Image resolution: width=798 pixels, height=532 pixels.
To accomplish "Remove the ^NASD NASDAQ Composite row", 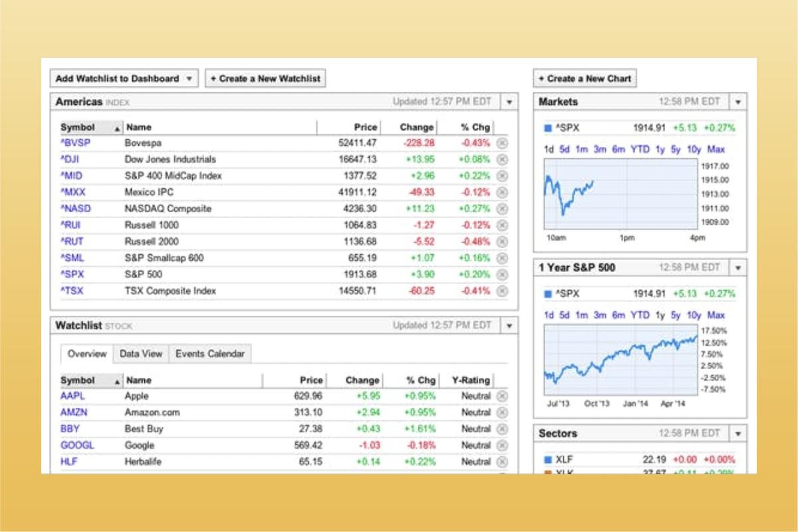I will point(502,209).
